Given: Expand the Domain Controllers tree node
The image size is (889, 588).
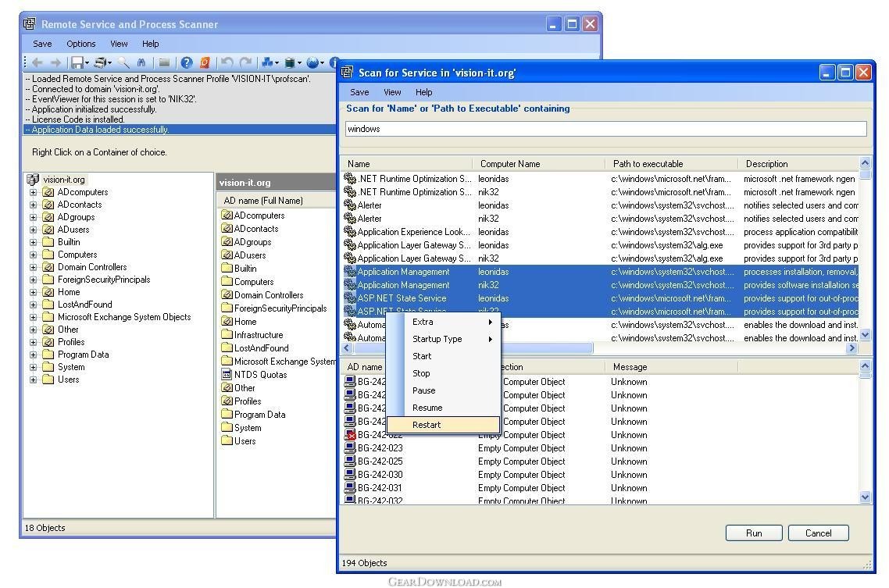Looking at the screenshot, I should (x=33, y=267).
